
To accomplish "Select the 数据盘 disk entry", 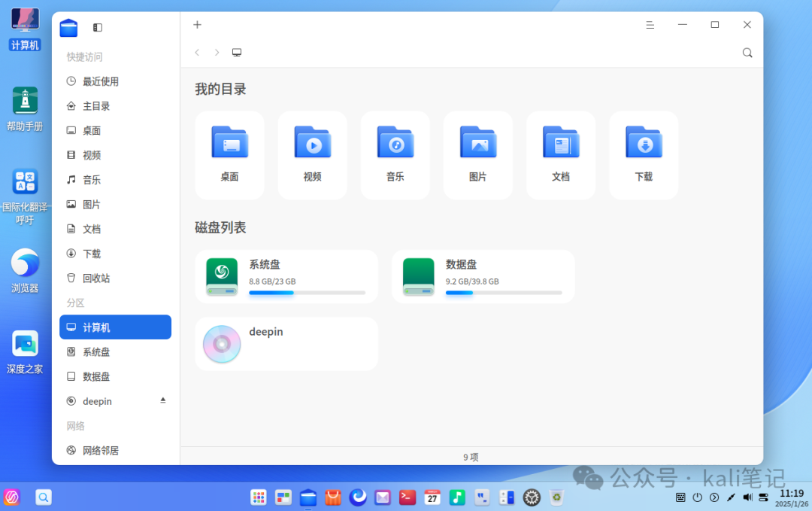I will click(483, 277).
